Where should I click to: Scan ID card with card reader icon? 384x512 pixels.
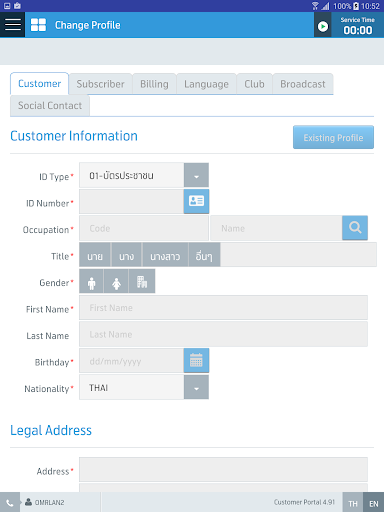[196, 201]
